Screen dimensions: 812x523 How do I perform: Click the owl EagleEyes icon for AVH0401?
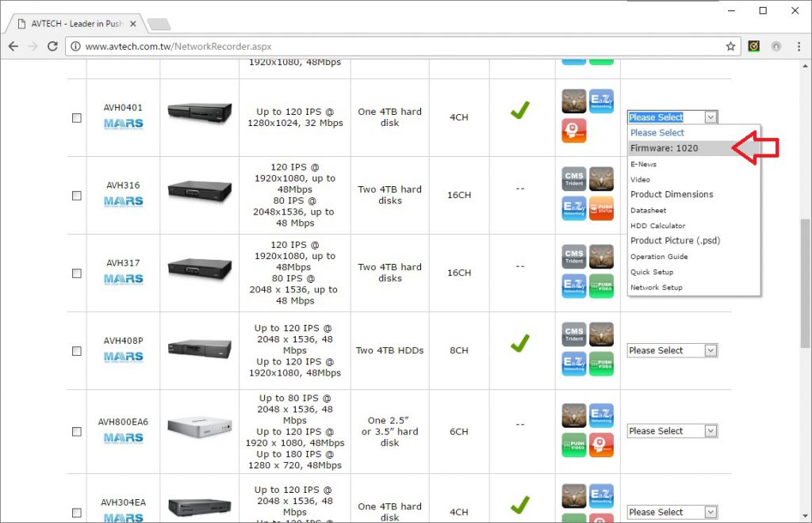574,101
